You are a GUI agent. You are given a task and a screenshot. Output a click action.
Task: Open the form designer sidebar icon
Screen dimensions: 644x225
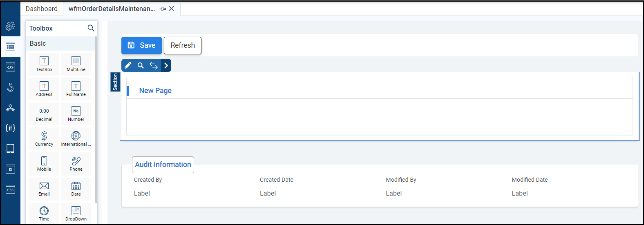point(10,47)
